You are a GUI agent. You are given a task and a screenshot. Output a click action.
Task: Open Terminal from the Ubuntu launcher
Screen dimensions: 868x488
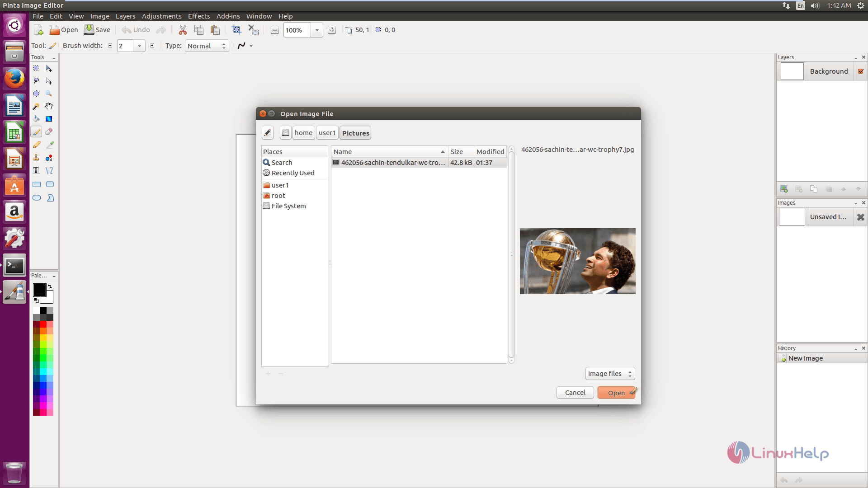coord(14,265)
